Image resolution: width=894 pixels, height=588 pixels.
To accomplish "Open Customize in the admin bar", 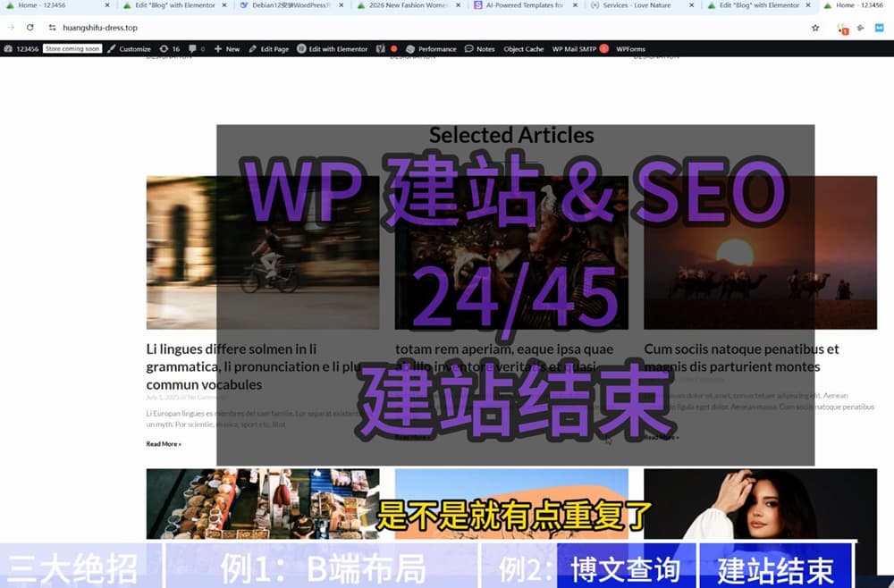I will click(x=129, y=49).
